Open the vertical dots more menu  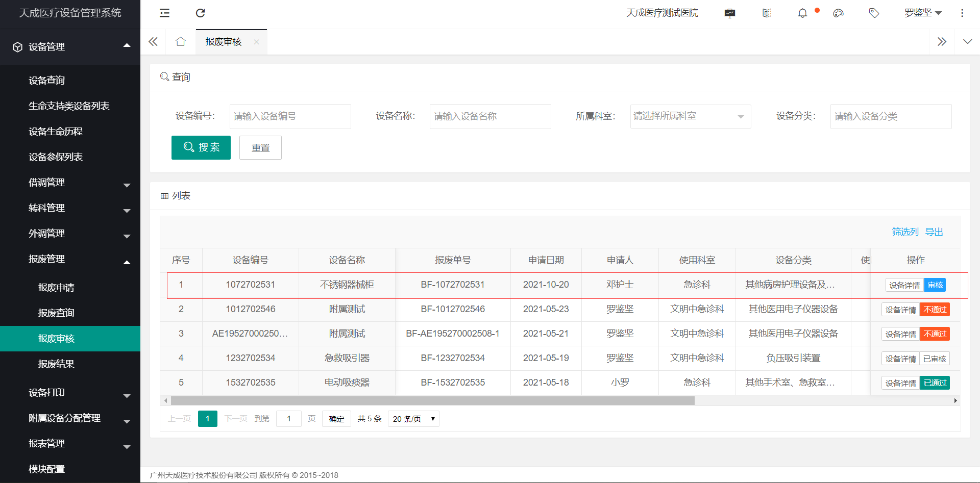point(962,13)
